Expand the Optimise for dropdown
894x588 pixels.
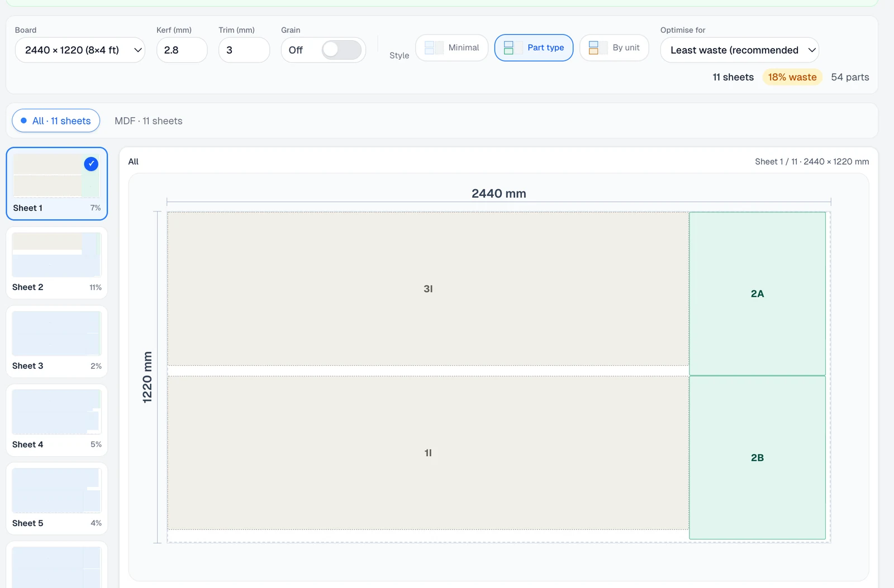(739, 50)
